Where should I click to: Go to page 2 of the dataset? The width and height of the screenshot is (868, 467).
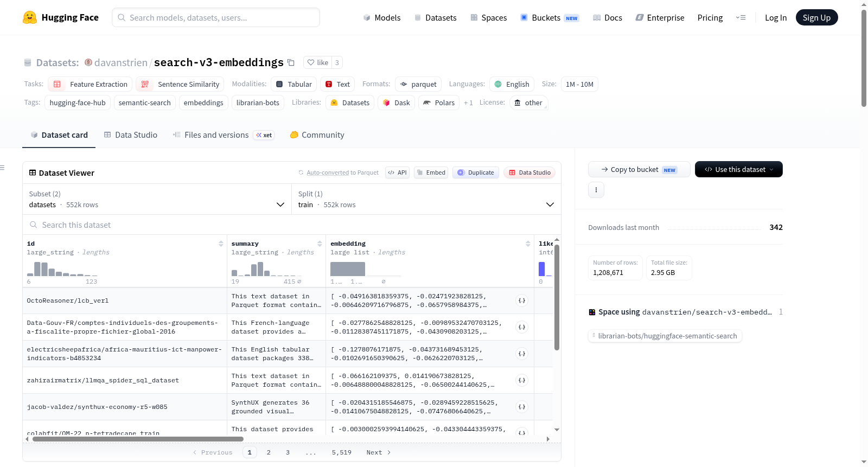pyautogui.click(x=269, y=452)
